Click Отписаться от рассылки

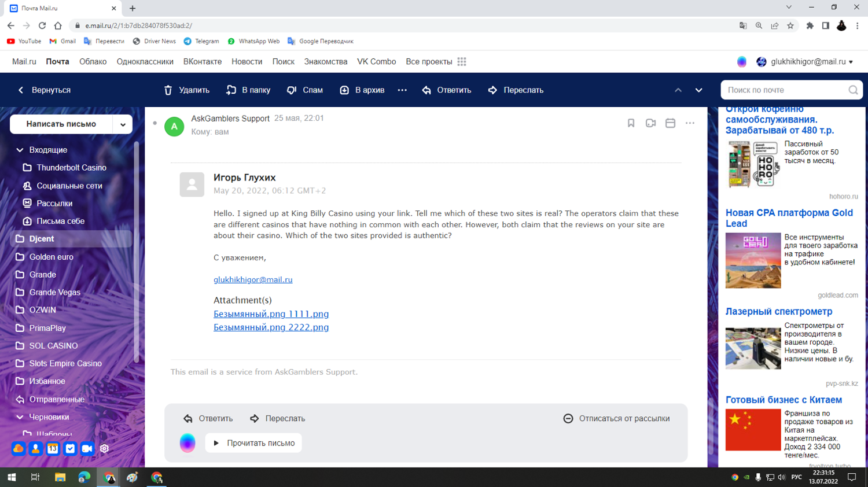(x=617, y=419)
